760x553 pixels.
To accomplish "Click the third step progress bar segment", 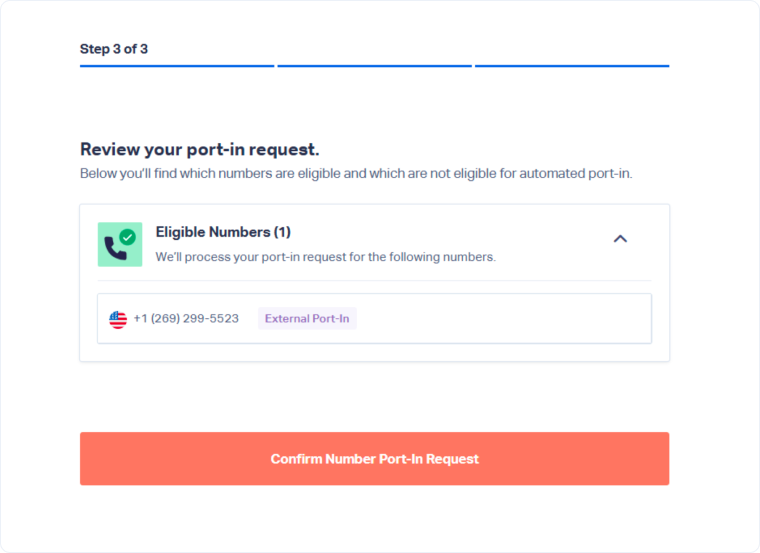I will (x=572, y=66).
